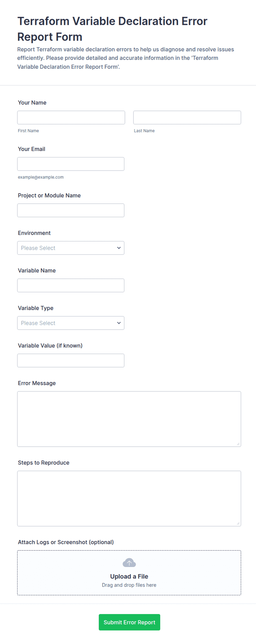Image resolution: width=256 pixels, height=644 pixels.
Task: Focus the First Name input field
Action: coord(71,118)
